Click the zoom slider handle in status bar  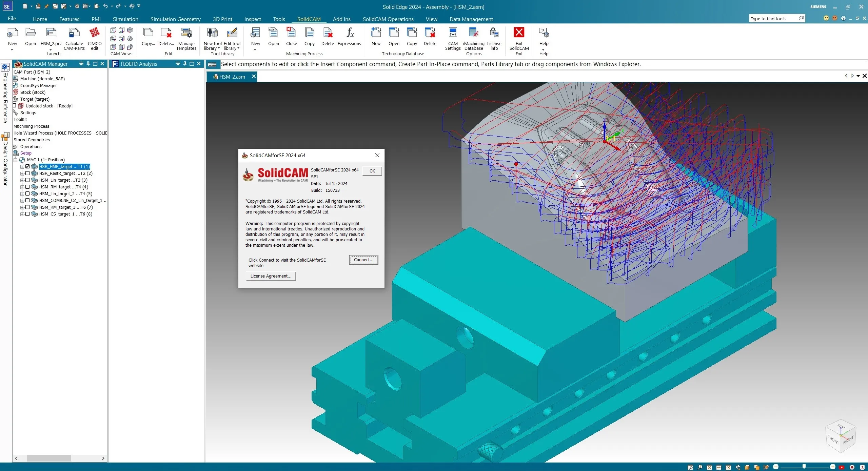click(804, 467)
